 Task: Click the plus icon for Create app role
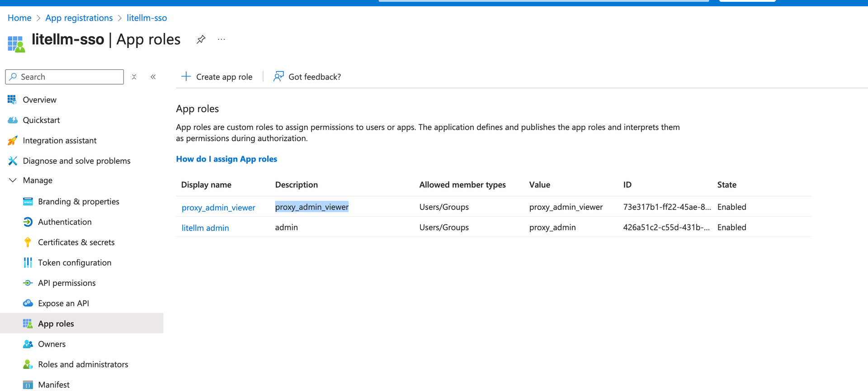[x=186, y=76]
